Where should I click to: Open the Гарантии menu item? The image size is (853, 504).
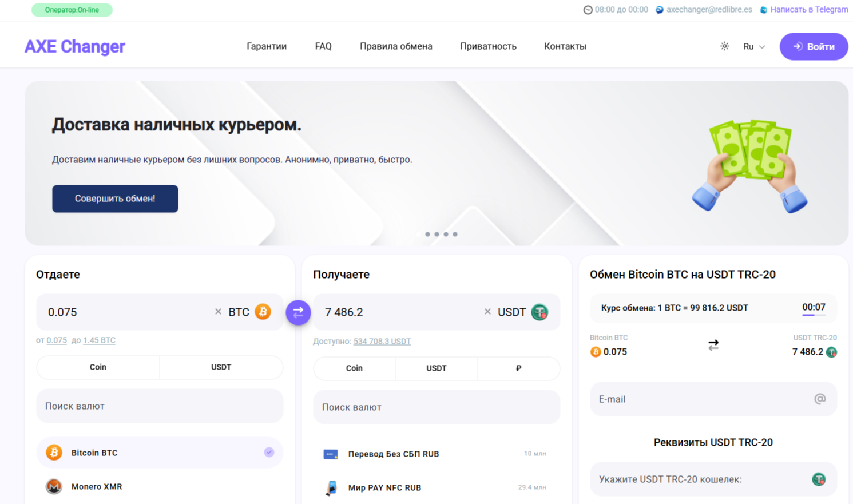(267, 46)
